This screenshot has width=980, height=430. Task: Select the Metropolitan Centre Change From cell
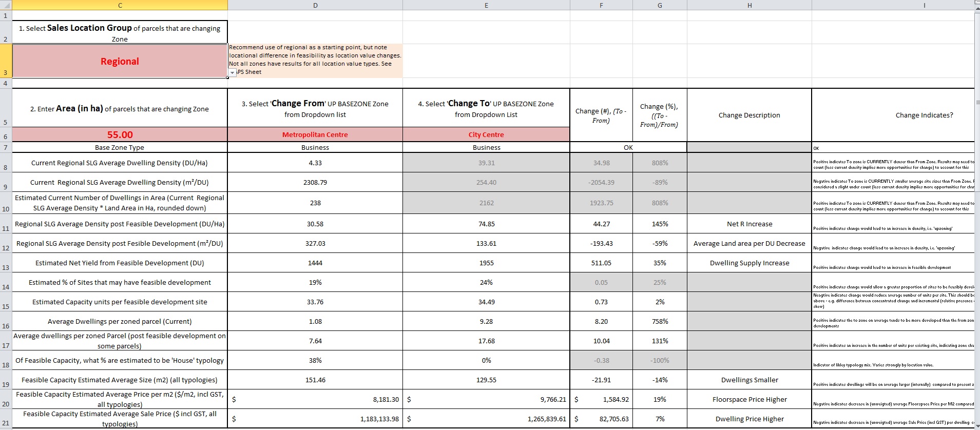pos(315,134)
